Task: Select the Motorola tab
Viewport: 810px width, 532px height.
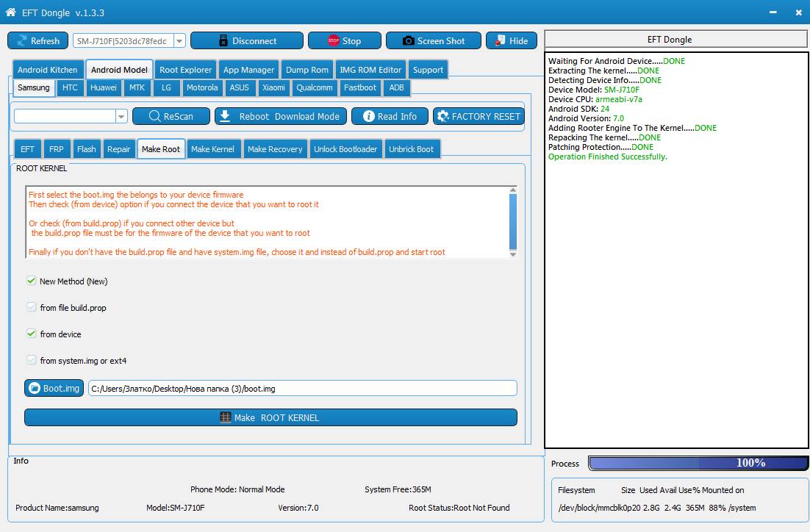Action: 202,87
